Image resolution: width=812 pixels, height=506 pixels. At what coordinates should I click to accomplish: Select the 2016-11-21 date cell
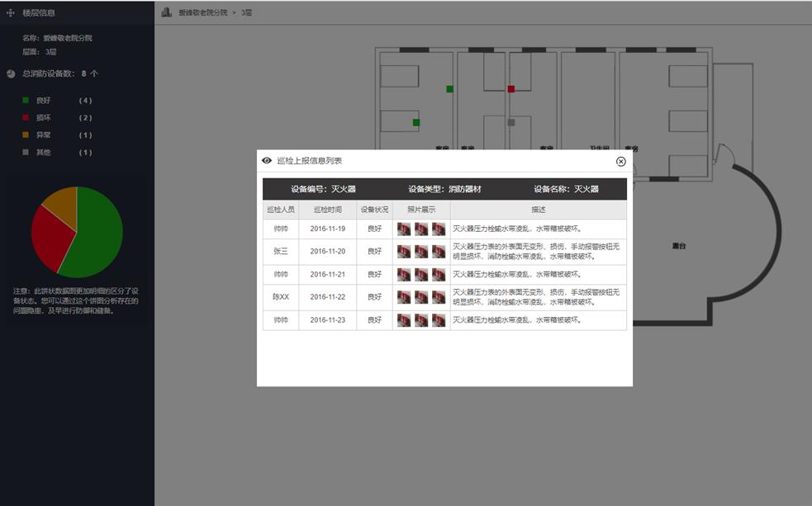click(328, 274)
